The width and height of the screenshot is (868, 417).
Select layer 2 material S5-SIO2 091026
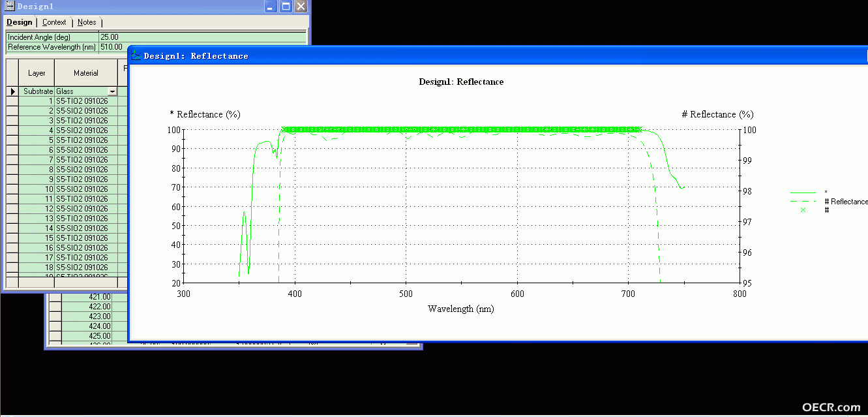[86, 111]
